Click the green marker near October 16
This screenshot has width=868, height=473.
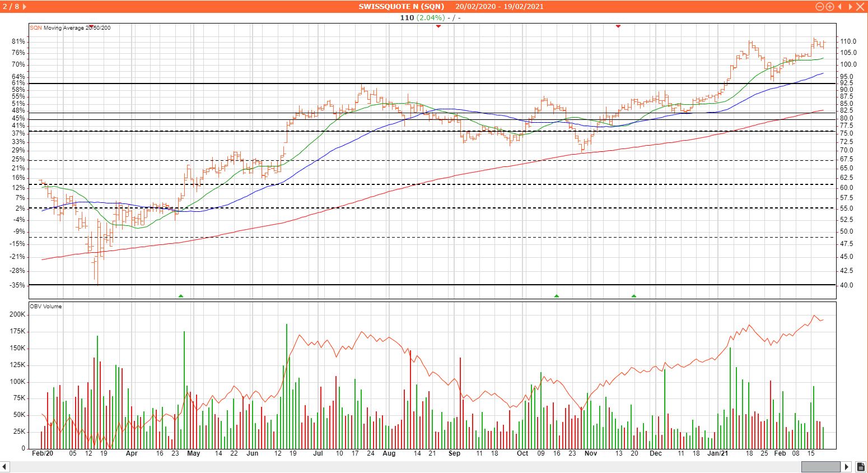click(557, 295)
